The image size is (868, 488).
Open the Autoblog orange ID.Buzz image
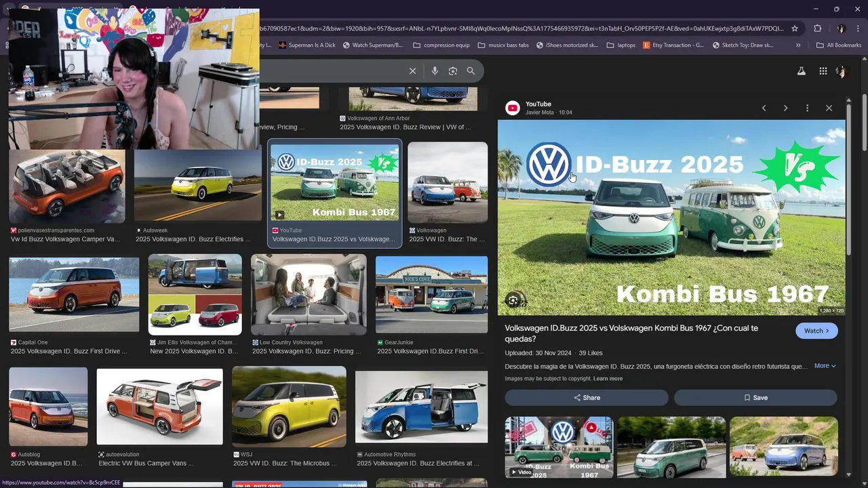48,406
